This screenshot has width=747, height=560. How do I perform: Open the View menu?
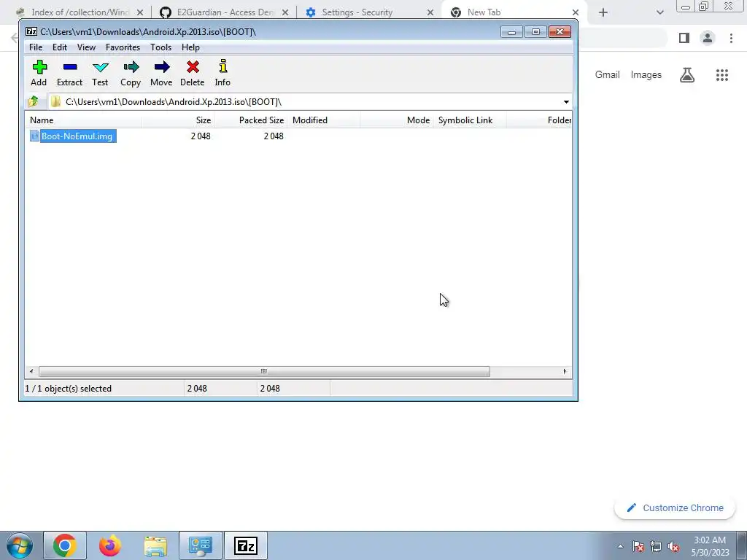(x=86, y=47)
